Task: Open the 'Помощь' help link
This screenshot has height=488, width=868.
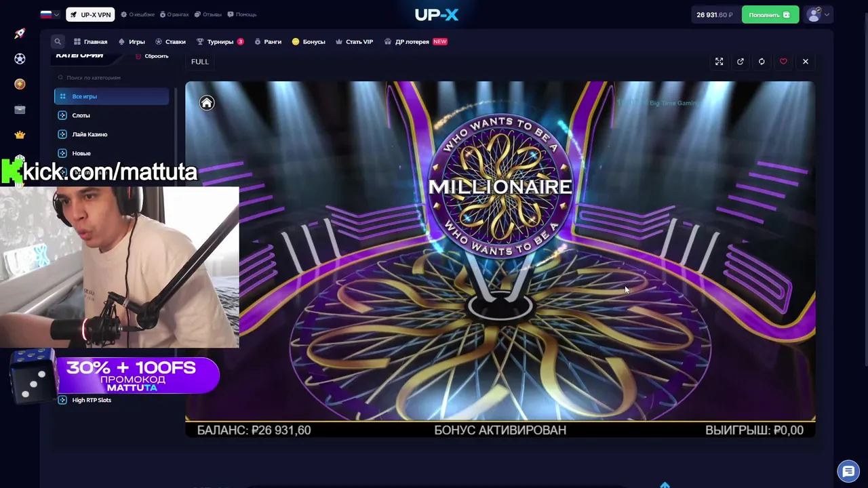Action: click(242, 14)
